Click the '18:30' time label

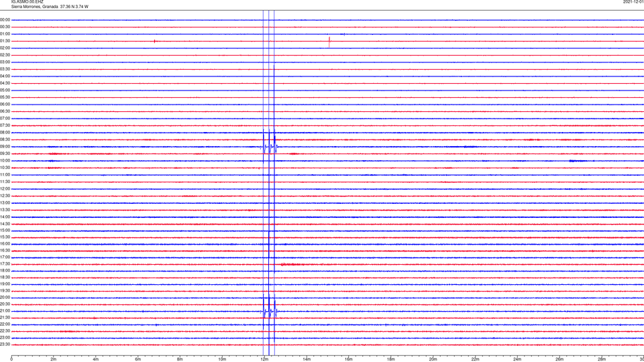pos(5,278)
